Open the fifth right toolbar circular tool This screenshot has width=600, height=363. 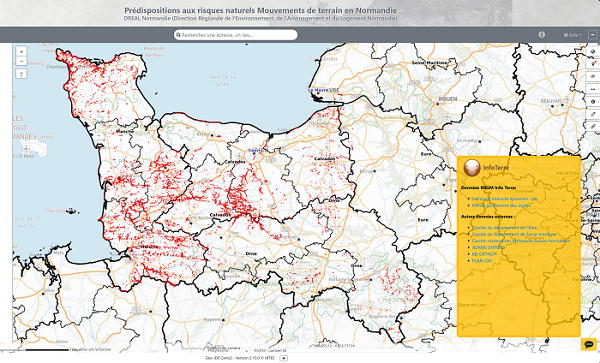tap(593, 101)
